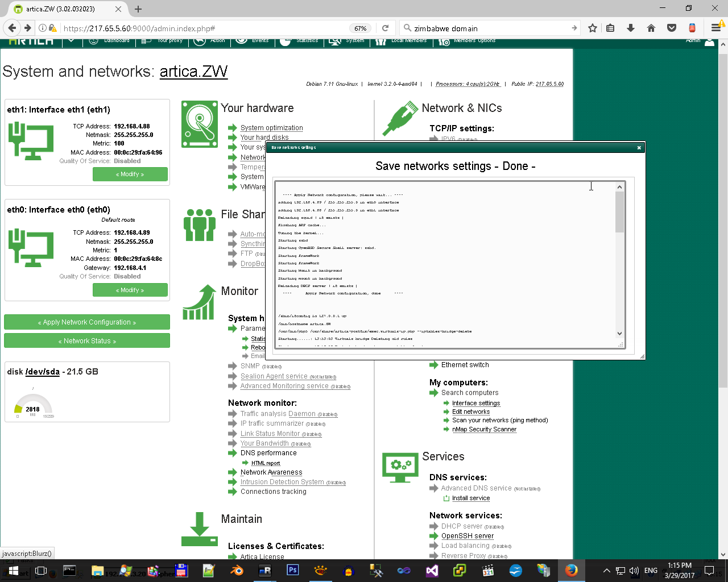
Task: Click scroll-down arrow in the log output box
Action: coord(620,334)
